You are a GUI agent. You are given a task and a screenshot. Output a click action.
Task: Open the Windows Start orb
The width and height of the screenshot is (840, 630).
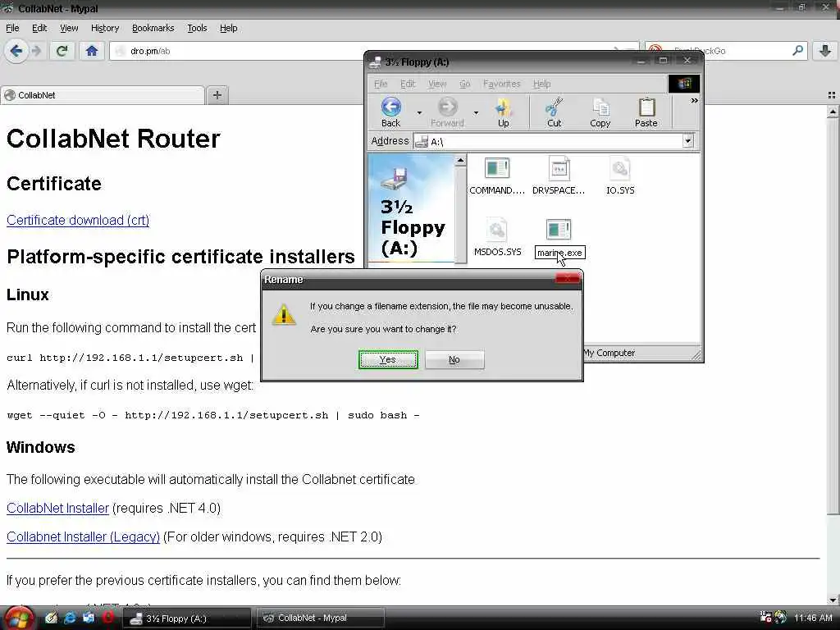[x=19, y=619]
